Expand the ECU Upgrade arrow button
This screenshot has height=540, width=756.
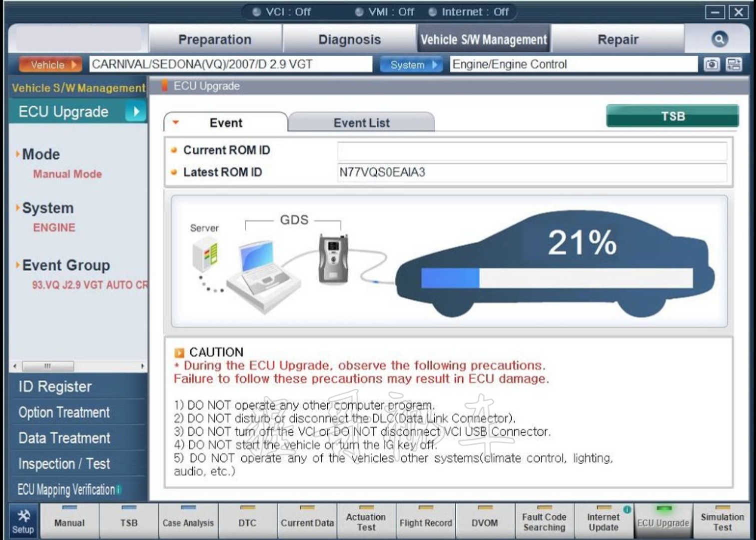click(135, 111)
